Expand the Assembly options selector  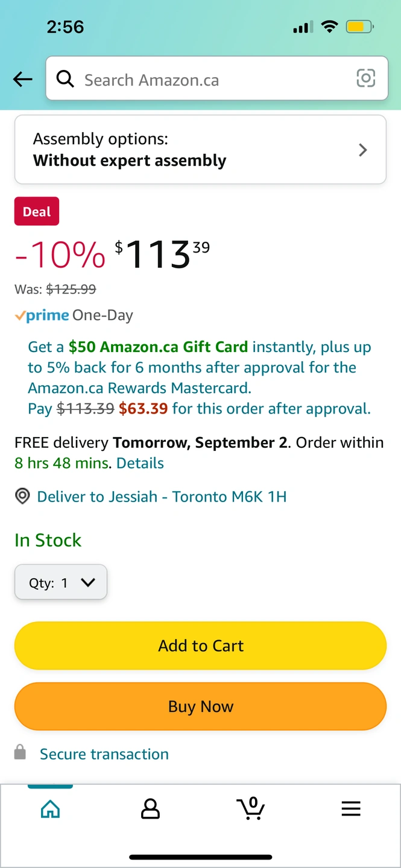pos(199,149)
